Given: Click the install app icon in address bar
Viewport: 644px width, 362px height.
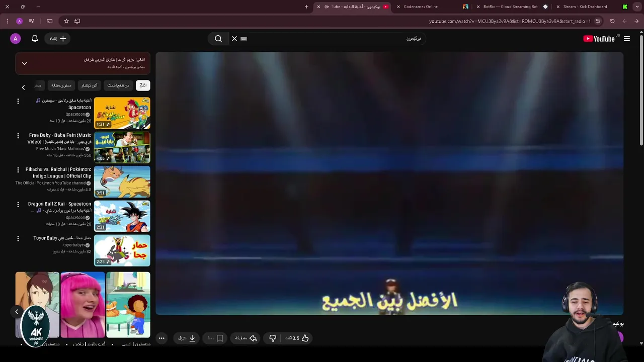Looking at the screenshot, I should point(77,21).
